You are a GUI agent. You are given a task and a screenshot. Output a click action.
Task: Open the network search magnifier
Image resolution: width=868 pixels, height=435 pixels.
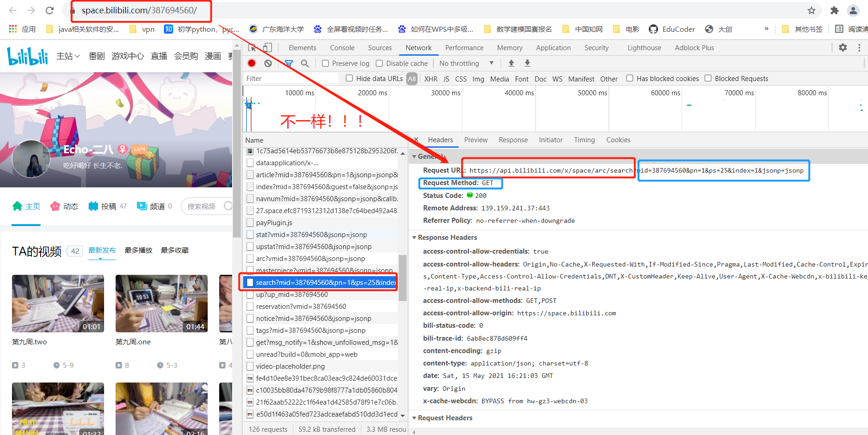click(x=305, y=63)
